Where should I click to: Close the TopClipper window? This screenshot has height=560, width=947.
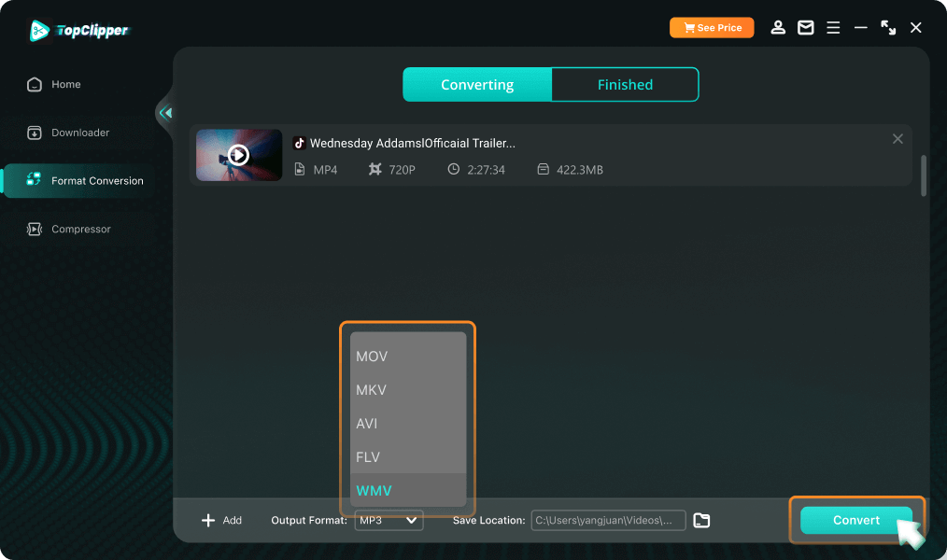pyautogui.click(x=915, y=28)
